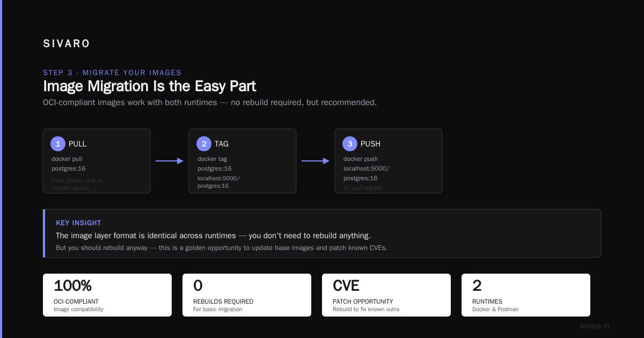Open the sivaro.in link

click(595, 326)
